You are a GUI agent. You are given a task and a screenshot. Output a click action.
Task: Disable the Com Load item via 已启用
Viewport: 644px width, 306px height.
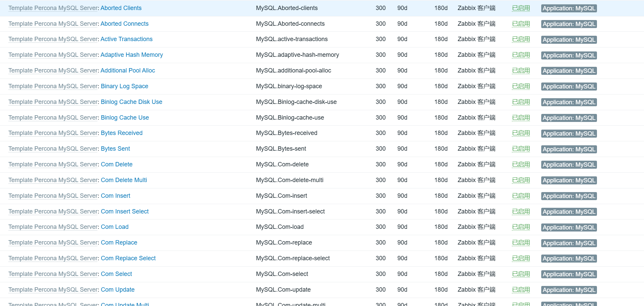coord(521,227)
